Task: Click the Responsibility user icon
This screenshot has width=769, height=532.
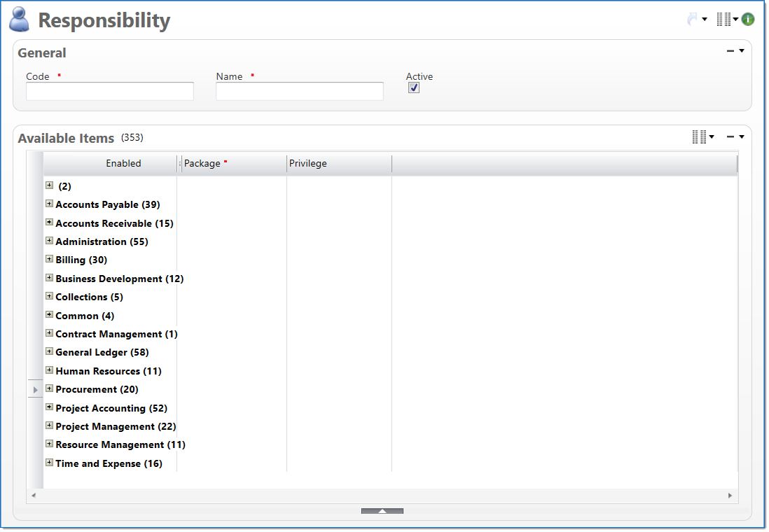Action: pos(20,20)
